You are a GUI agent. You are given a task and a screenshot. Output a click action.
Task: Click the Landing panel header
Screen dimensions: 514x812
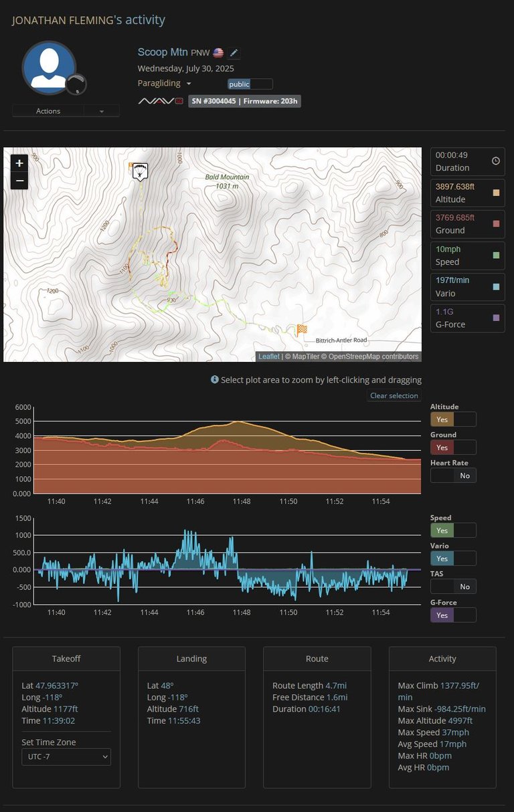tap(191, 659)
